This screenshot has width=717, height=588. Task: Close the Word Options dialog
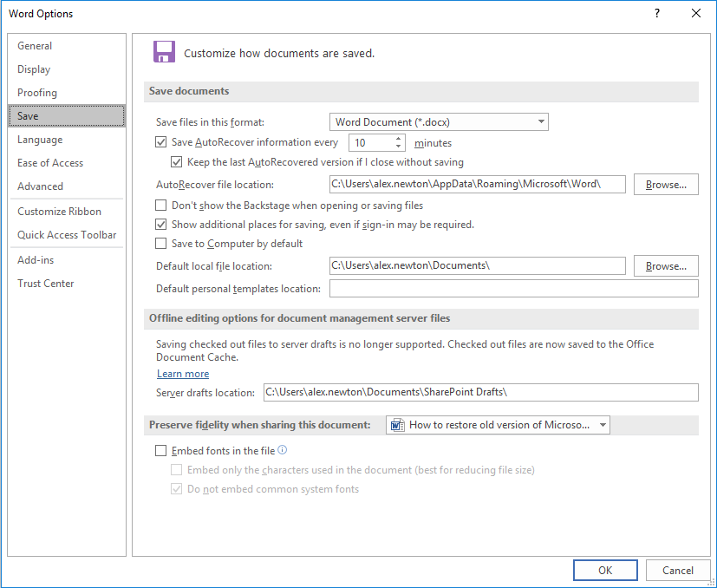coord(696,13)
